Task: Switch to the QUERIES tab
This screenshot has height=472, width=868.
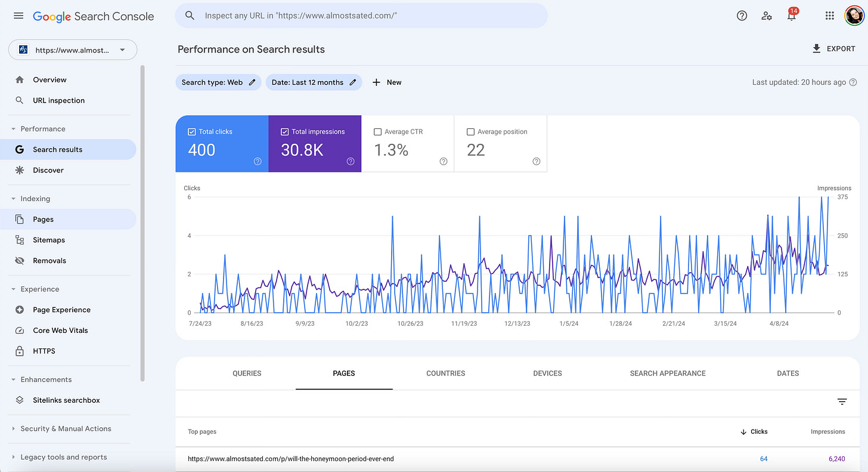Action: click(x=247, y=373)
